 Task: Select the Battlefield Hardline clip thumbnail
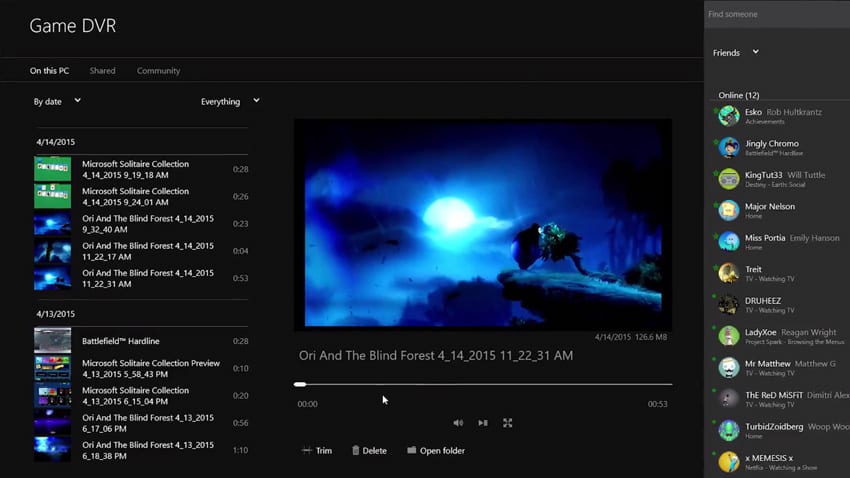click(53, 341)
